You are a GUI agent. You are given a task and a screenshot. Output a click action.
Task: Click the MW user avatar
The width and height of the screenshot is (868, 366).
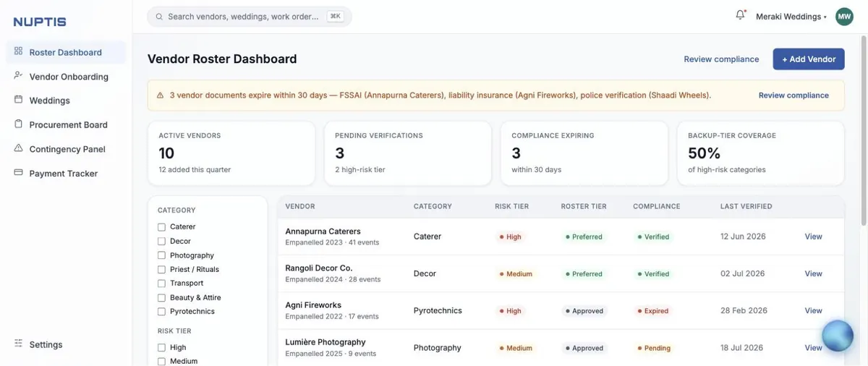[x=844, y=17]
